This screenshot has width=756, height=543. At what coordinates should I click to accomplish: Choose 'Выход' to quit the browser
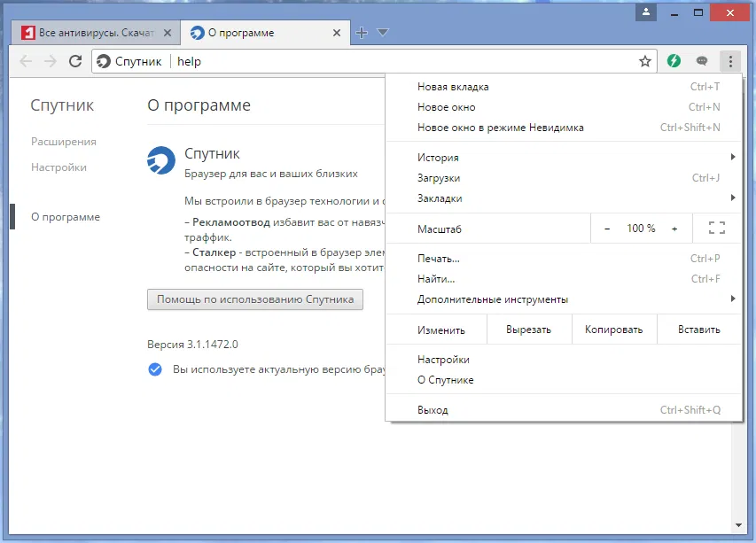pyautogui.click(x=564, y=410)
